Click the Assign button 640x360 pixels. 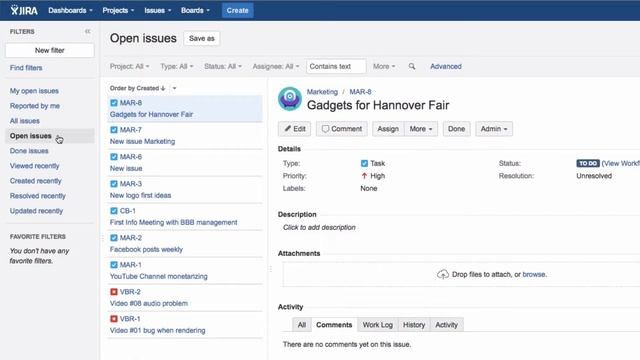(388, 129)
